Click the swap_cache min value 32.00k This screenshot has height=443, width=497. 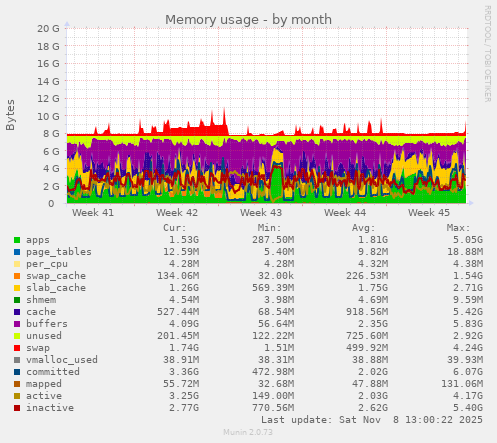(x=276, y=276)
